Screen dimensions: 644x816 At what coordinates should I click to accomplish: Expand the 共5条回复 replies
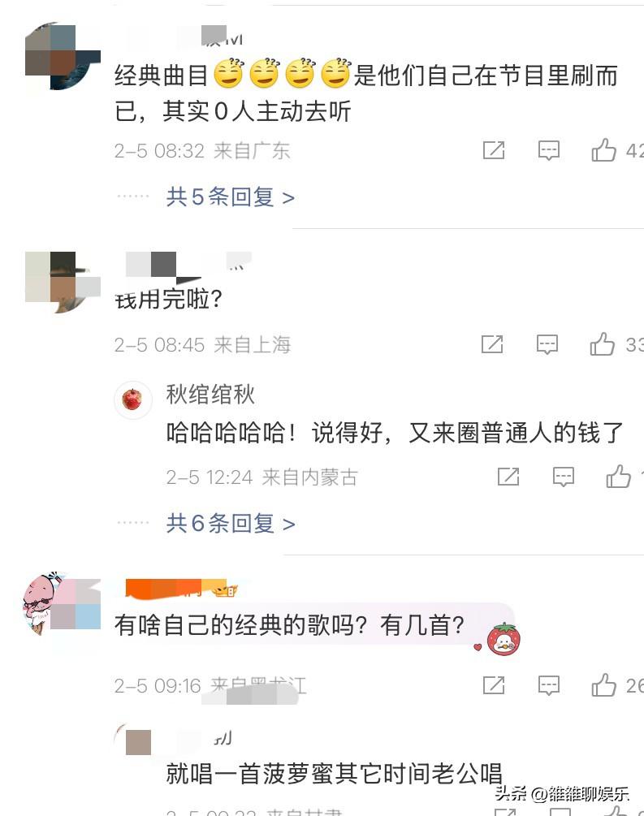[231, 197]
